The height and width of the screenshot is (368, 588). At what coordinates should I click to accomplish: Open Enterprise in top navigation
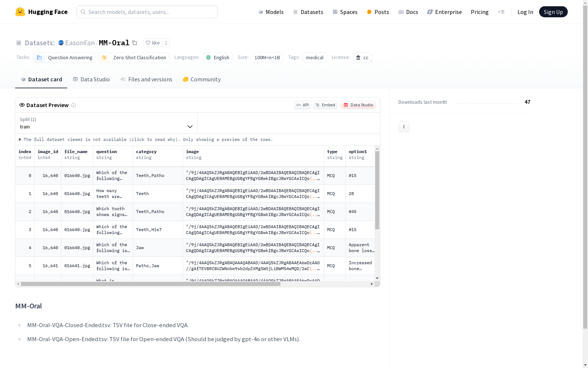pyautogui.click(x=445, y=12)
